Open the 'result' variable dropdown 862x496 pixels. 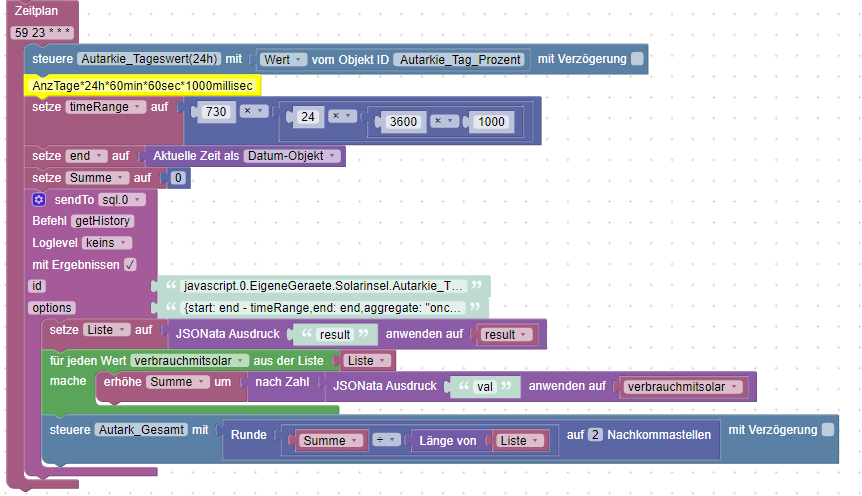pyautogui.click(x=506, y=334)
